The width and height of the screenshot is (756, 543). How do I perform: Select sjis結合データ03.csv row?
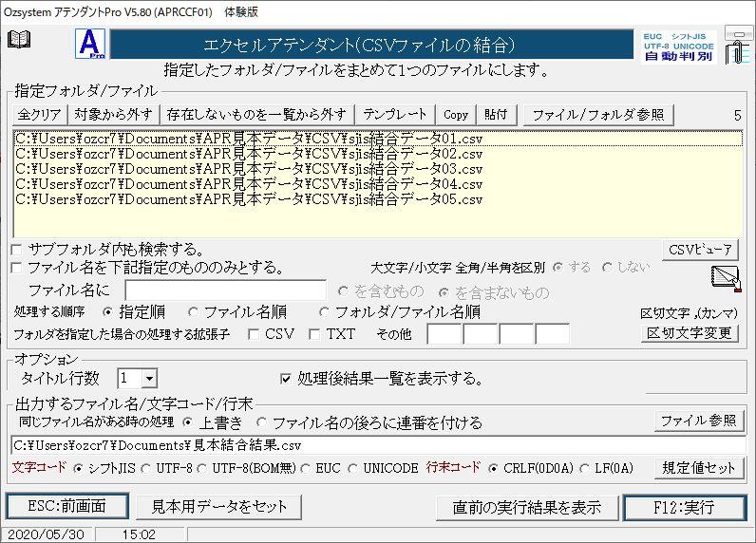(378, 169)
